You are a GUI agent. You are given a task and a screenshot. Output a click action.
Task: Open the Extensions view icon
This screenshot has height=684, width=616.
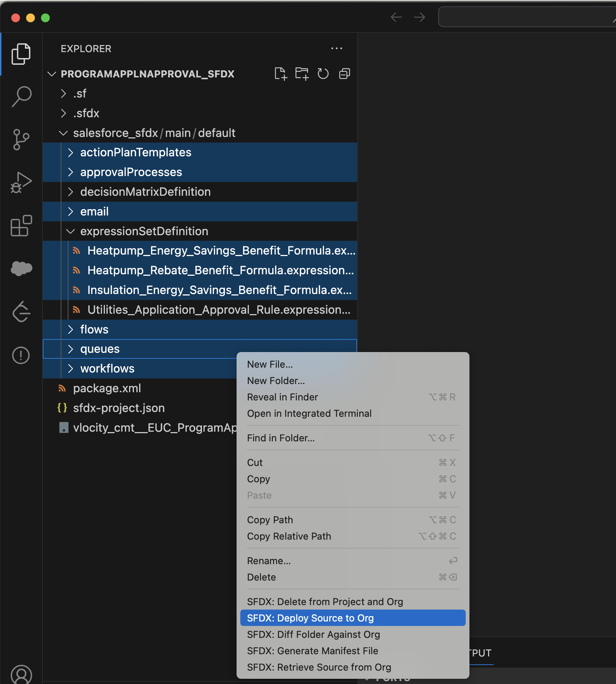(x=21, y=226)
